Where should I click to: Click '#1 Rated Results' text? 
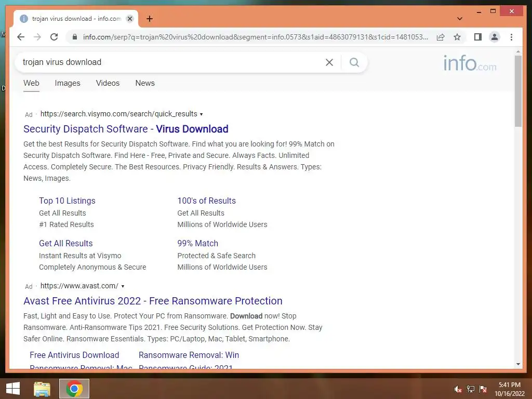(66, 224)
